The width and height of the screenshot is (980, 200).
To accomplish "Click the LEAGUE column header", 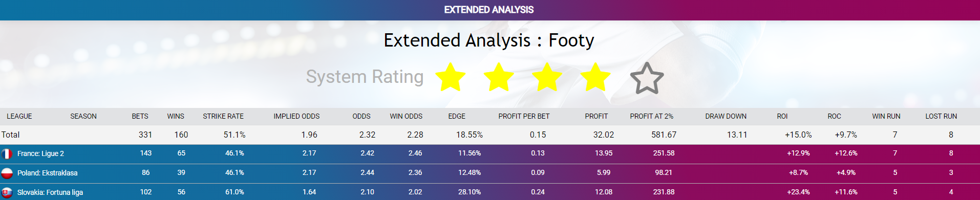I will (x=19, y=116).
